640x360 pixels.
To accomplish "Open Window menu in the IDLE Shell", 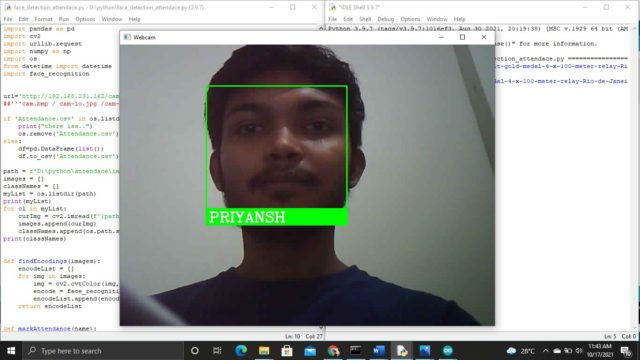I will (437, 19).
